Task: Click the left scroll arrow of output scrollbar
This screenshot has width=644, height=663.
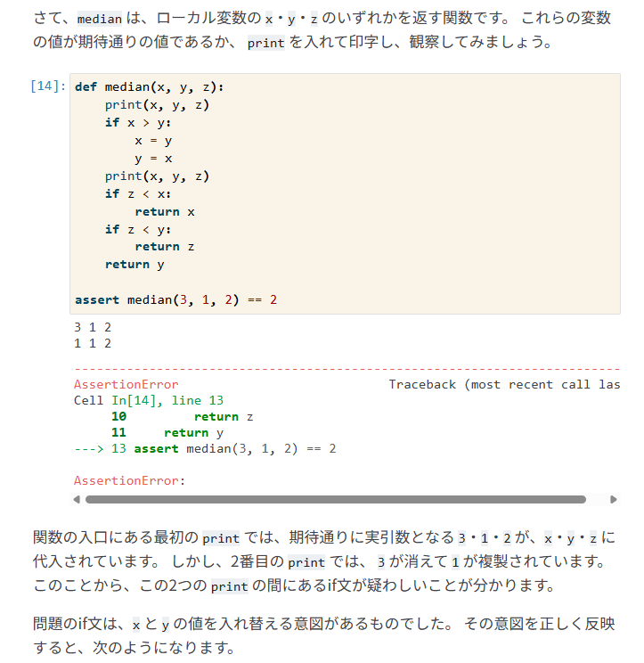Action: pos(77,499)
